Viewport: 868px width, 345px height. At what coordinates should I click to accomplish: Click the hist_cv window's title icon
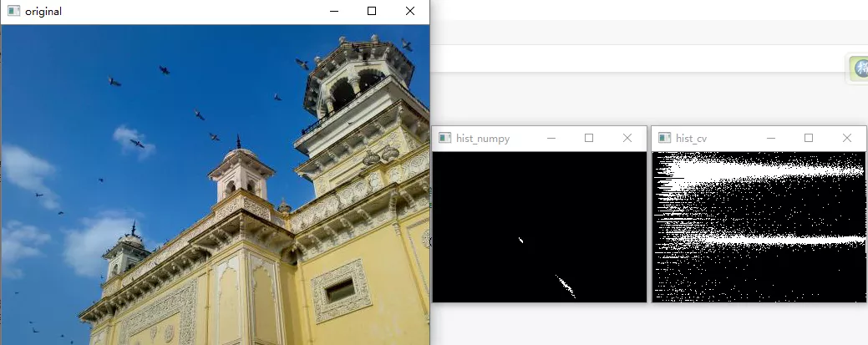(664, 138)
